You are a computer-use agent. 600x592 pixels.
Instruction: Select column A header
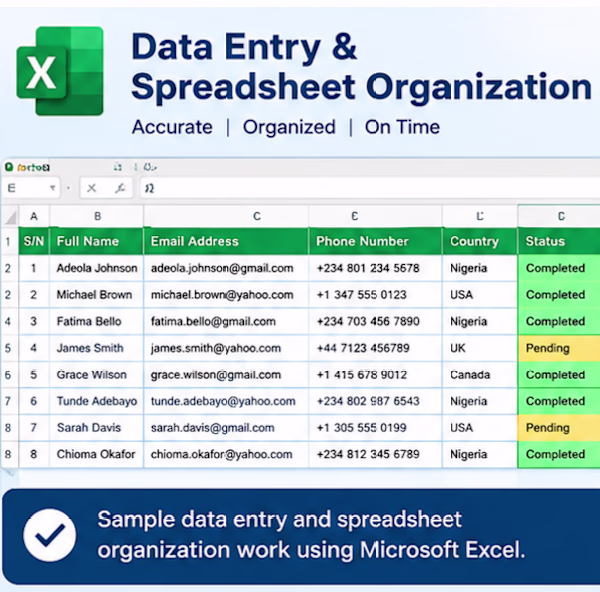coord(34,217)
